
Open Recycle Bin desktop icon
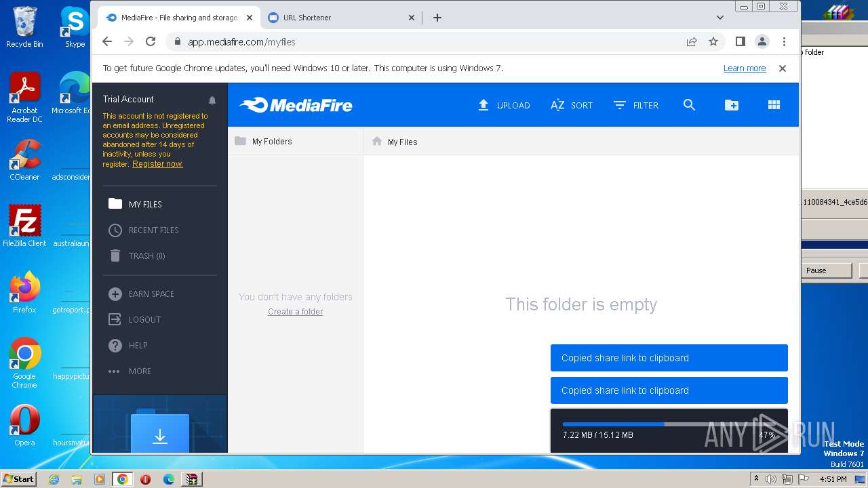24,27
